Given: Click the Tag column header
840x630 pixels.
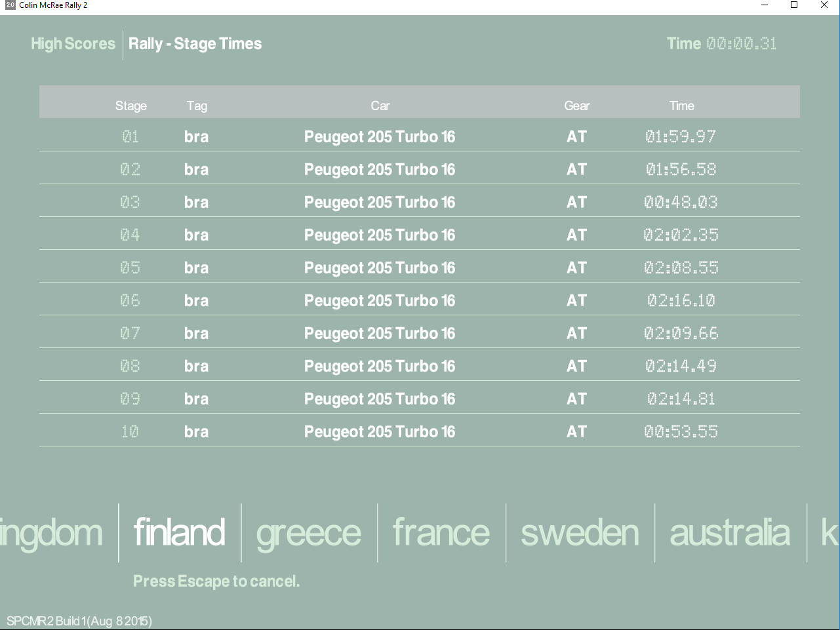Looking at the screenshot, I should (x=197, y=106).
